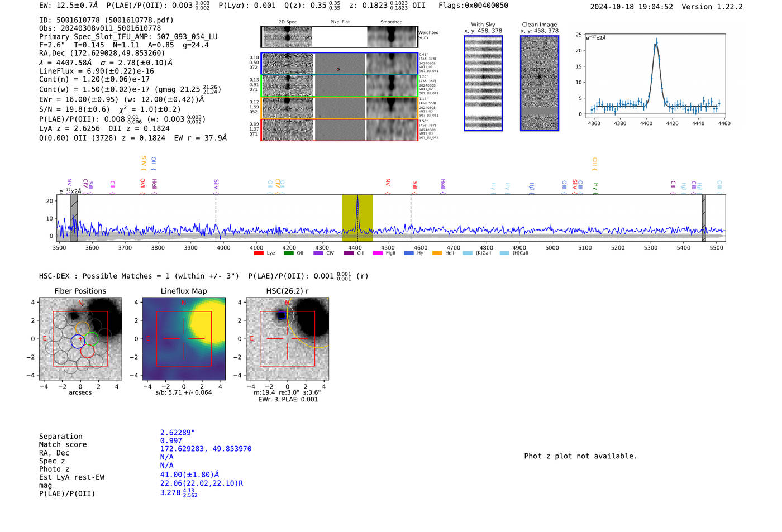Click the green circled fiber in Fiber Positions

coord(92,339)
